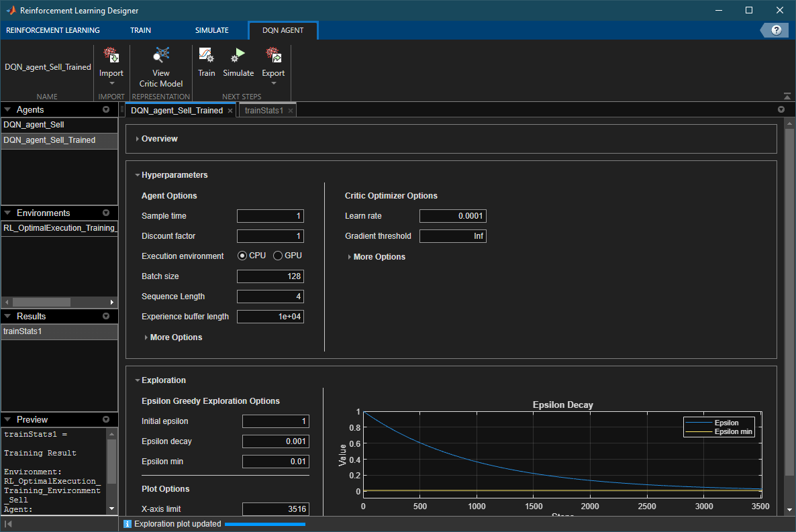Select DQN_agent_Sell in Agents list
Viewport: 796px width, 532px height.
pyautogui.click(x=34, y=125)
